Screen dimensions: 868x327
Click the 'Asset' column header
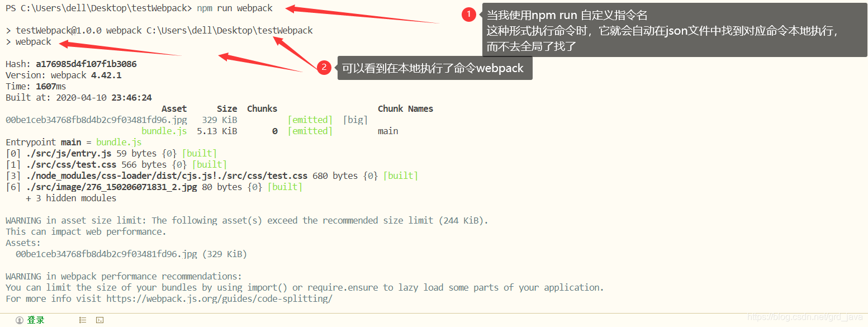point(174,108)
